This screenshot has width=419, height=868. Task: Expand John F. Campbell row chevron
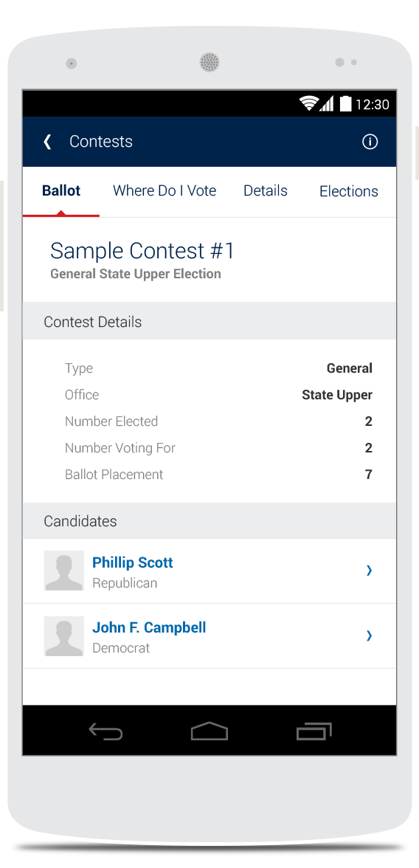tap(369, 635)
